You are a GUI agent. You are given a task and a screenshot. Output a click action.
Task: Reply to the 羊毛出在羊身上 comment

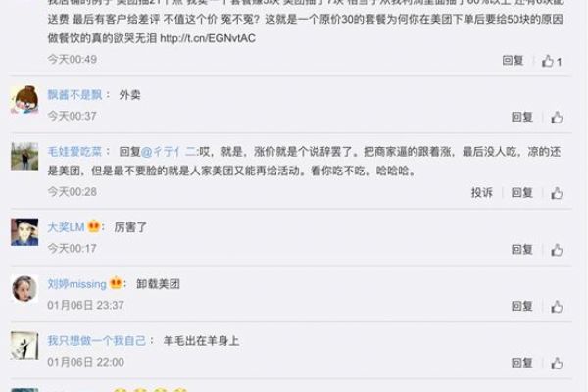click(522, 363)
